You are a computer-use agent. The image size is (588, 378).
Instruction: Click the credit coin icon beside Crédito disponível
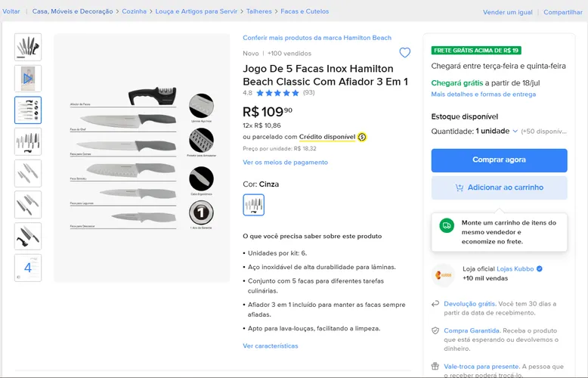pos(362,137)
